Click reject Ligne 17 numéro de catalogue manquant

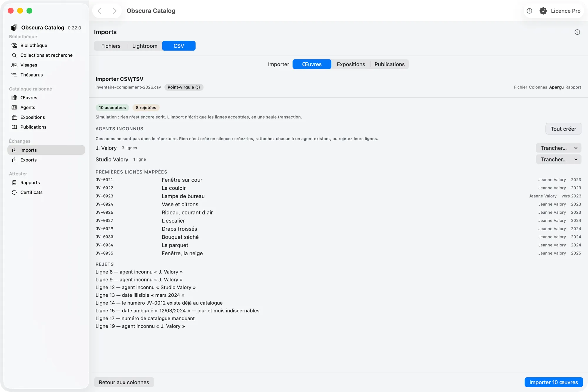click(145, 318)
